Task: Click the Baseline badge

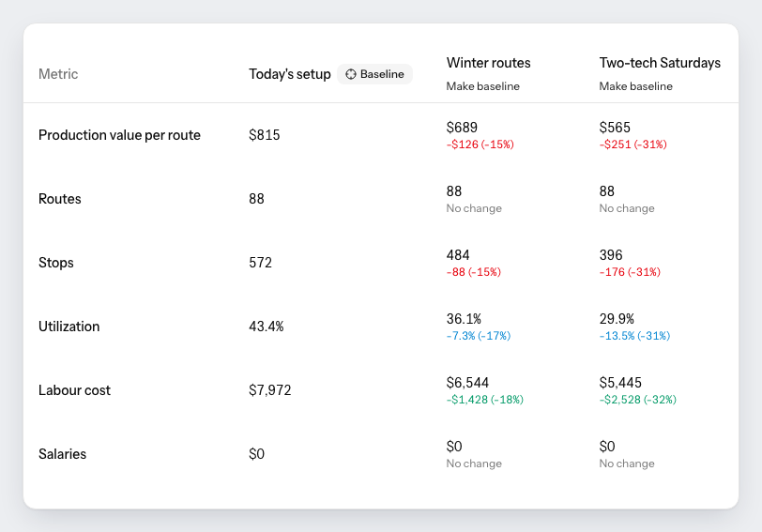Action: 374,74
